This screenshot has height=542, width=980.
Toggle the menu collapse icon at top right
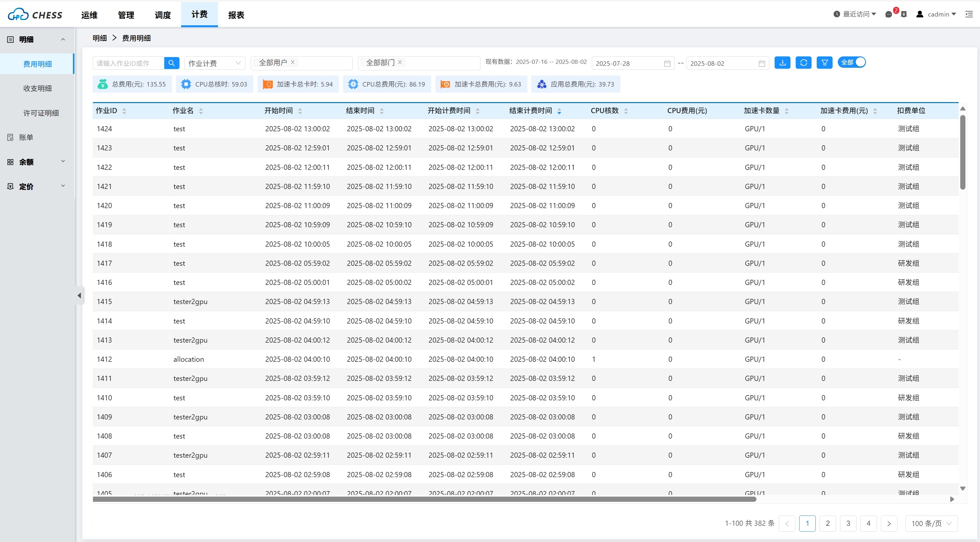click(969, 14)
